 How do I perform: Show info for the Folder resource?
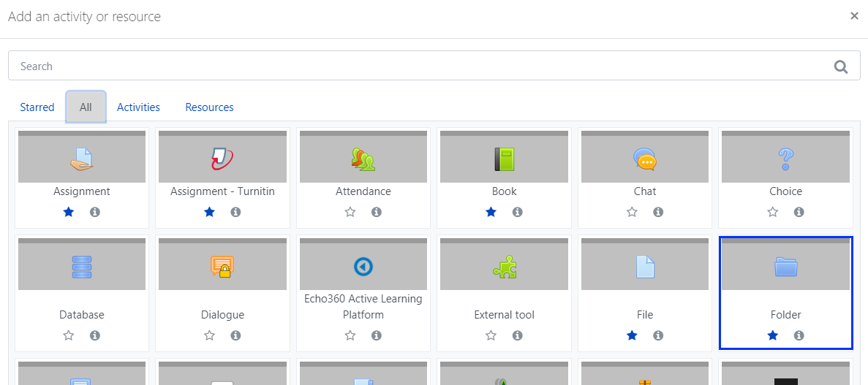799,335
